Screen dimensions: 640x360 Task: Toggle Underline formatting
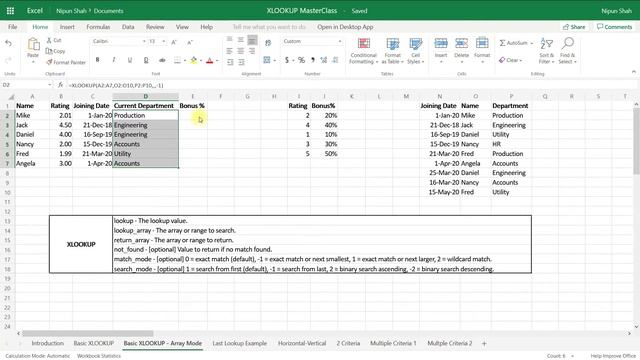pyautogui.click(x=130, y=60)
